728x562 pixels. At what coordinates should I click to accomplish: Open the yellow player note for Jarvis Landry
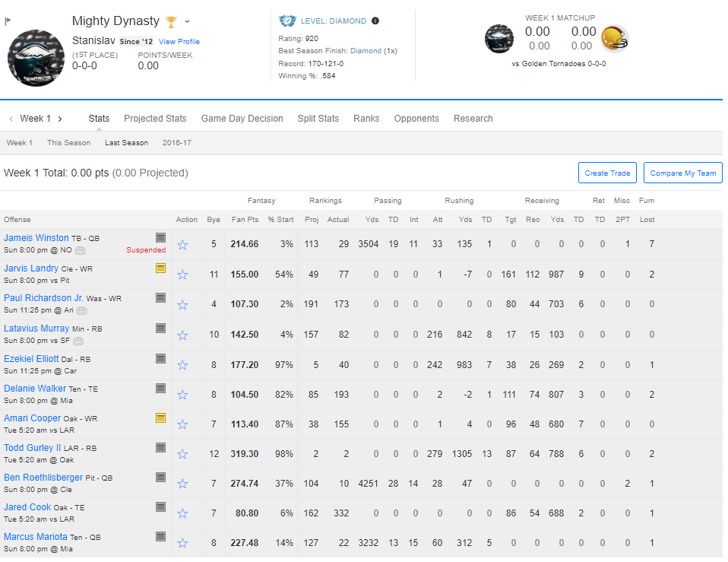pos(160,268)
